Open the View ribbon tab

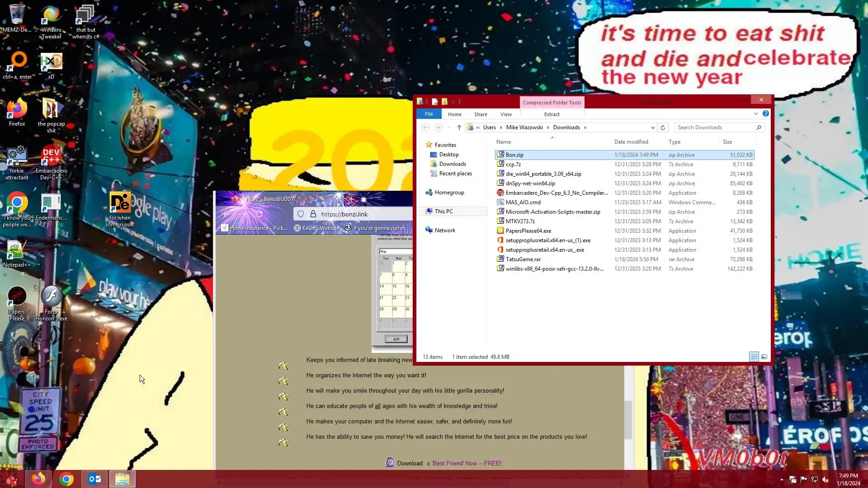[x=506, y=114]
